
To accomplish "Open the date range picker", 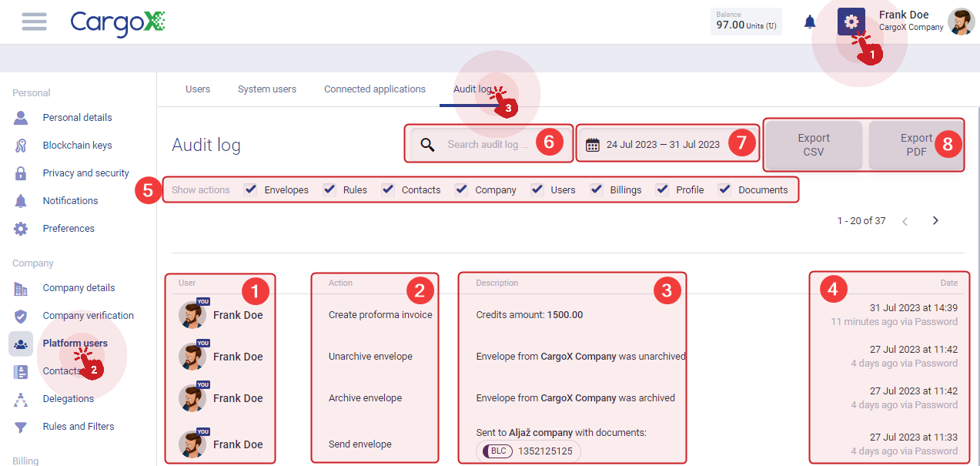I will pyautogui.click(x=667, y=144).
